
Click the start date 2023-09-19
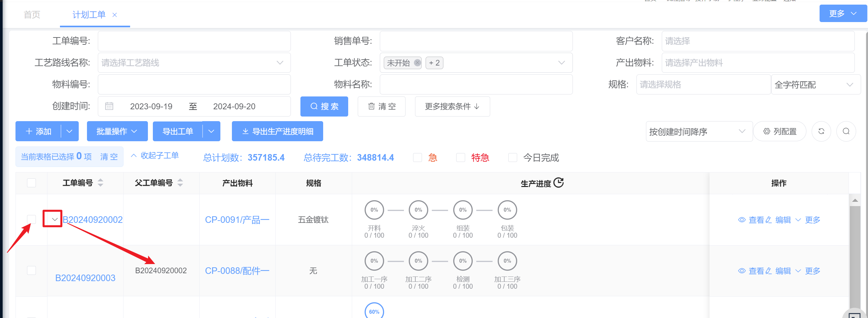(151, 106)
